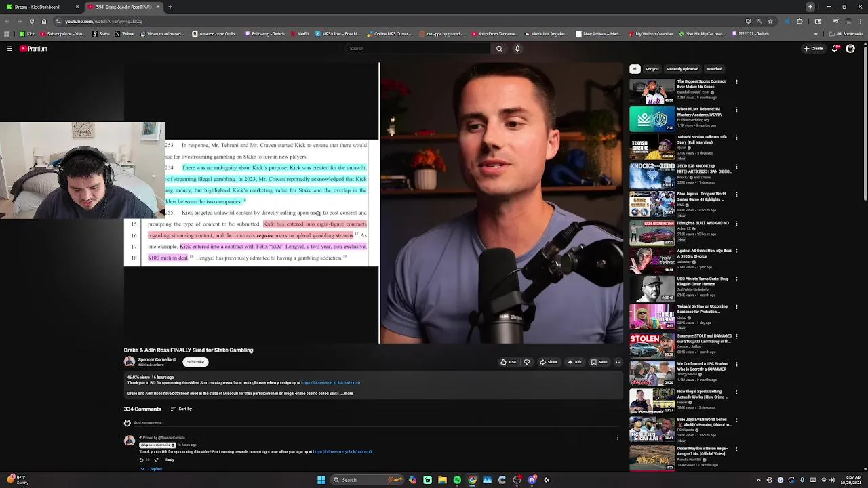Image resolution: width=868 pixels, height=488 pixels.
Task: Open the Bilt rewards link in description
Action: pos(330,383)
